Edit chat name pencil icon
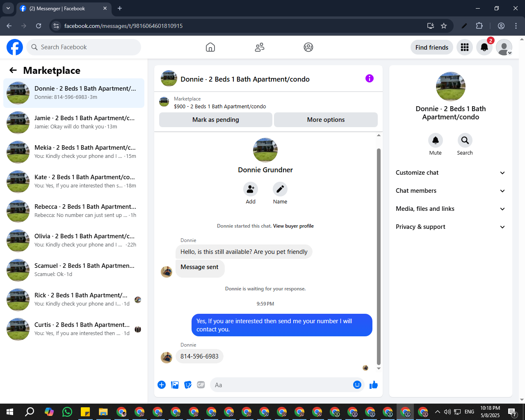The width and height of the screenshot is (525, 420). click(280, 189)
